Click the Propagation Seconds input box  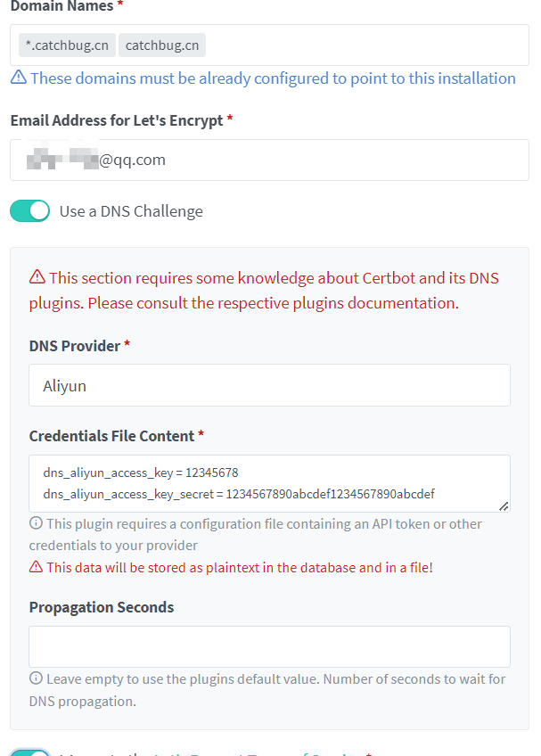(269, 646)
